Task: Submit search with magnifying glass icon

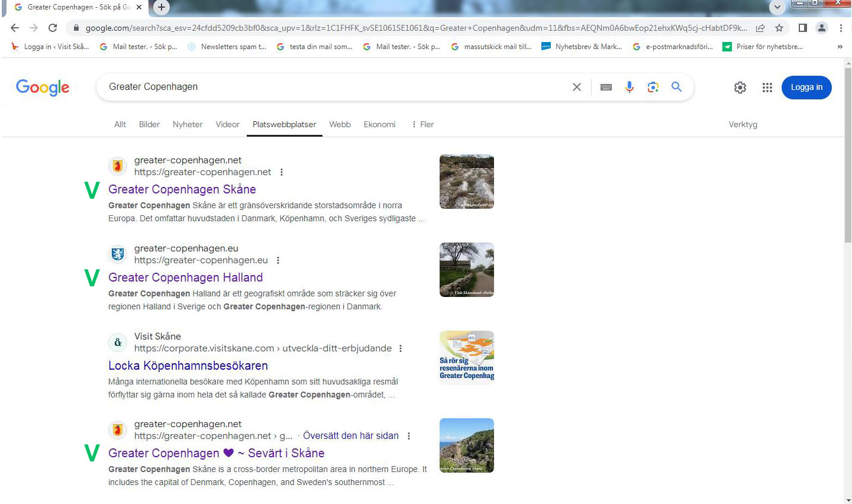Action: (677, 87)
